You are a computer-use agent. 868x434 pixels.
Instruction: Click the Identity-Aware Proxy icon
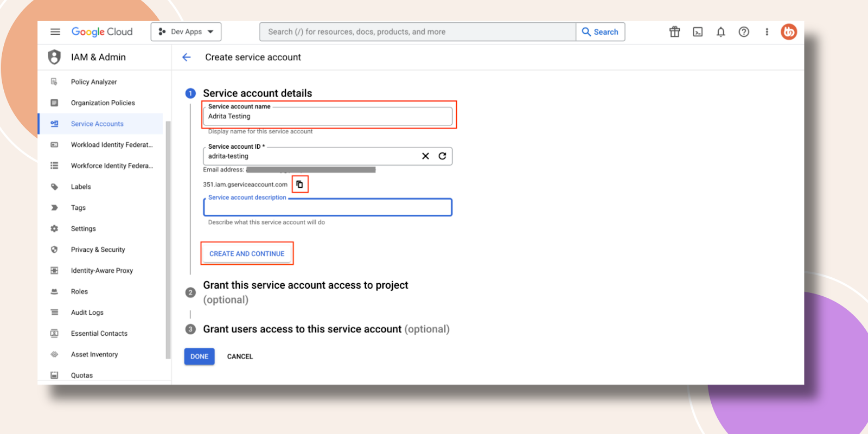point(54,271)
